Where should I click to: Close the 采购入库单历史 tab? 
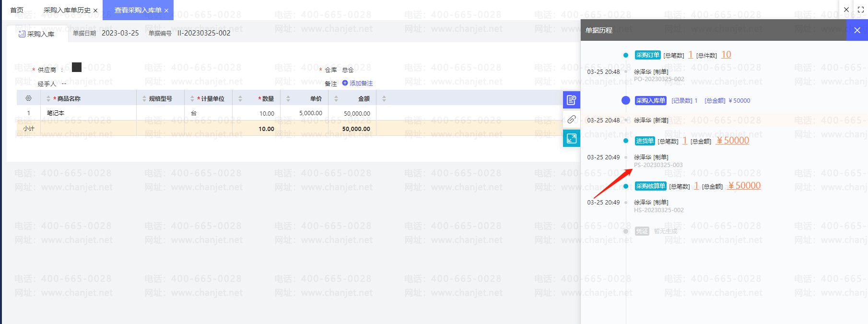pyautogui.click(x=95, y=11)
